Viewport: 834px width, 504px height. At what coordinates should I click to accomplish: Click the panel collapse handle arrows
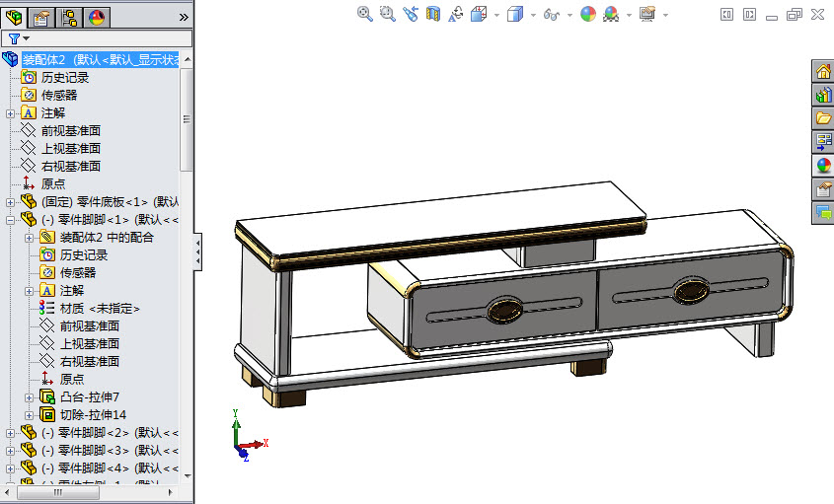tap(197, 252)
